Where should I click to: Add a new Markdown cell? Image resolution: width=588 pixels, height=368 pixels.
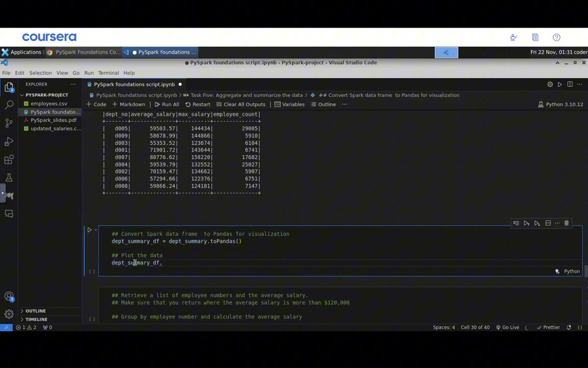[x=129, y=104]
